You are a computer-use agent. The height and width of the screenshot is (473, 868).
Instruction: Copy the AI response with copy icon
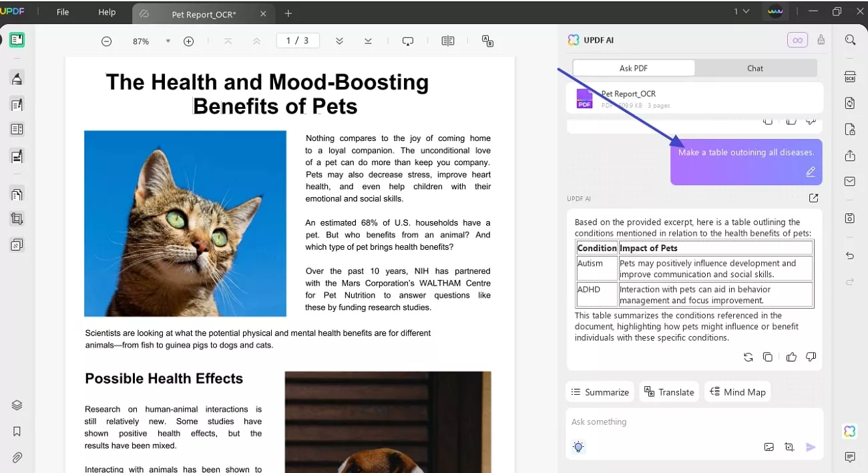pos(768,357)
